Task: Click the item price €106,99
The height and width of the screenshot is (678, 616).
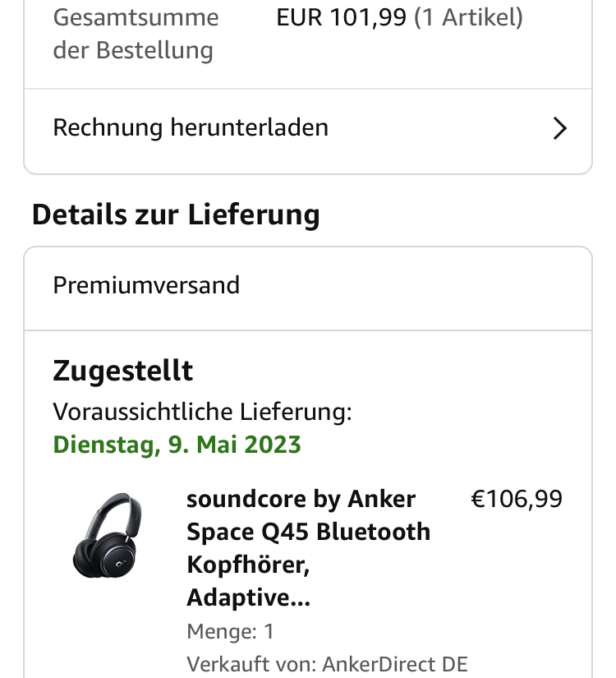Action: [x=517, y=499]
